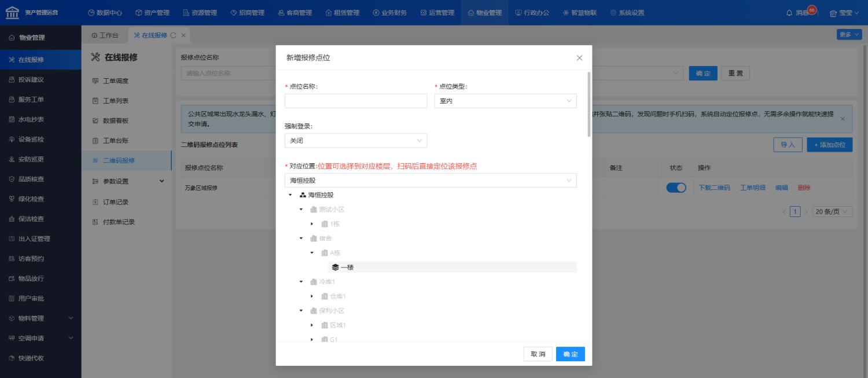868x378 pixels.
Task: Open the 点位类型 dropdown
Action: click(x=505, y=101)
